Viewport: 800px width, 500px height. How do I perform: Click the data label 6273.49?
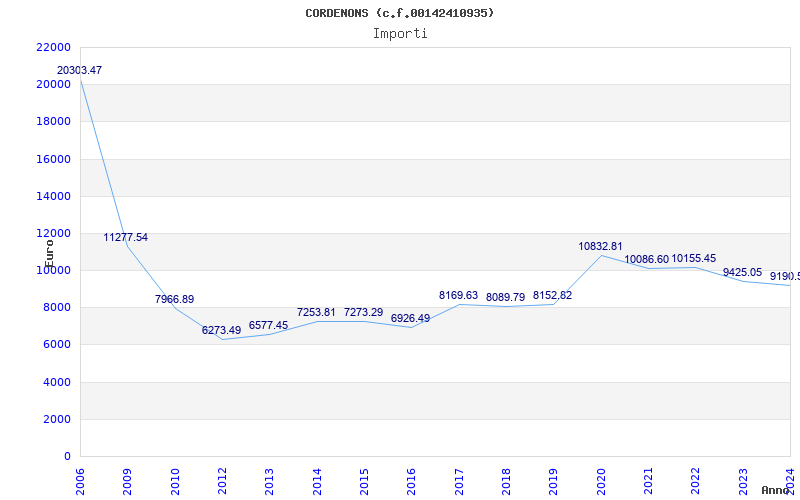(221, 331)
